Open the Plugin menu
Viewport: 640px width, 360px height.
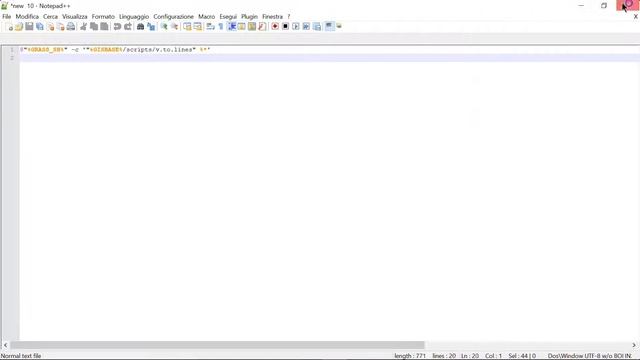pyautogui.click(x=249, y=17)
